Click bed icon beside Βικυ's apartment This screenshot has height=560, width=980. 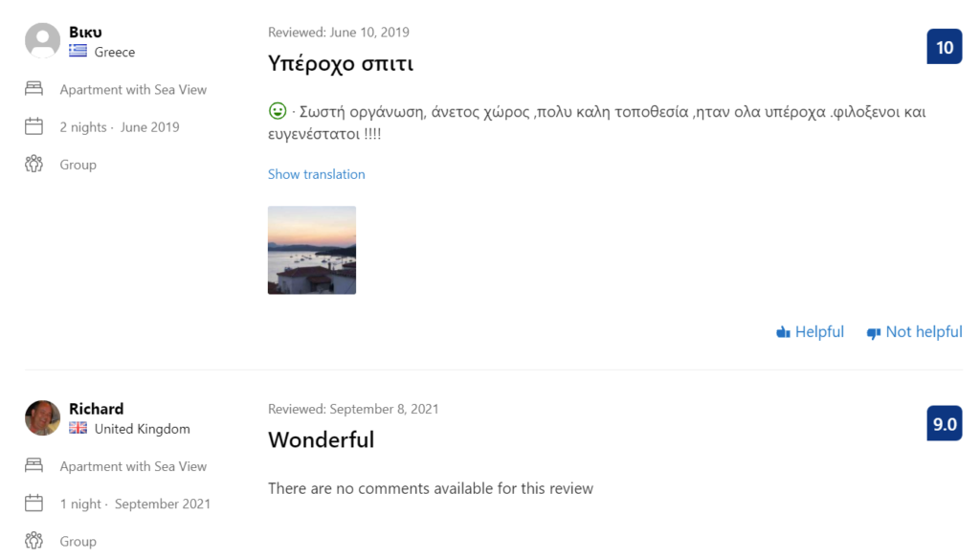pos(34,89)
